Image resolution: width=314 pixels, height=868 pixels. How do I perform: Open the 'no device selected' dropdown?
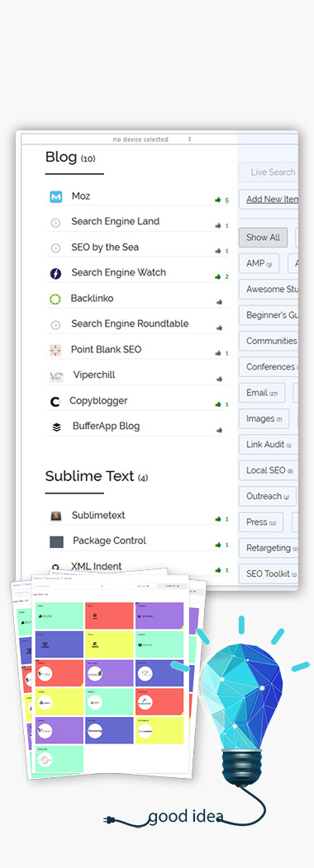click(x=152, y=139)
